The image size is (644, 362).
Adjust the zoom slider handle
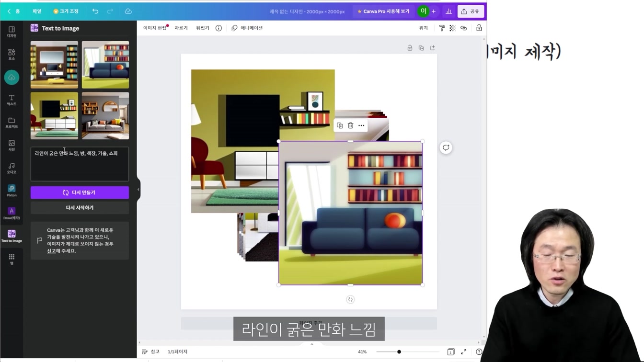point(399,352)
